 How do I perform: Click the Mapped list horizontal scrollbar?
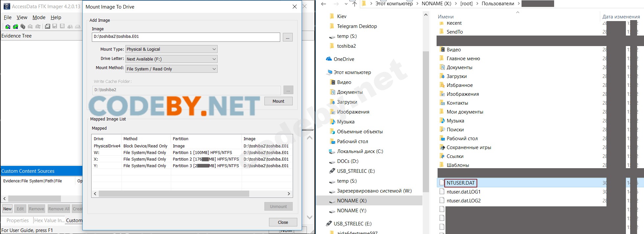point(192,194)
